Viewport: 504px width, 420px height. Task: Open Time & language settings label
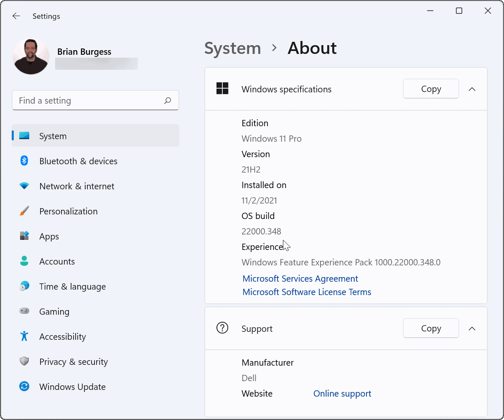click(72, 287)
